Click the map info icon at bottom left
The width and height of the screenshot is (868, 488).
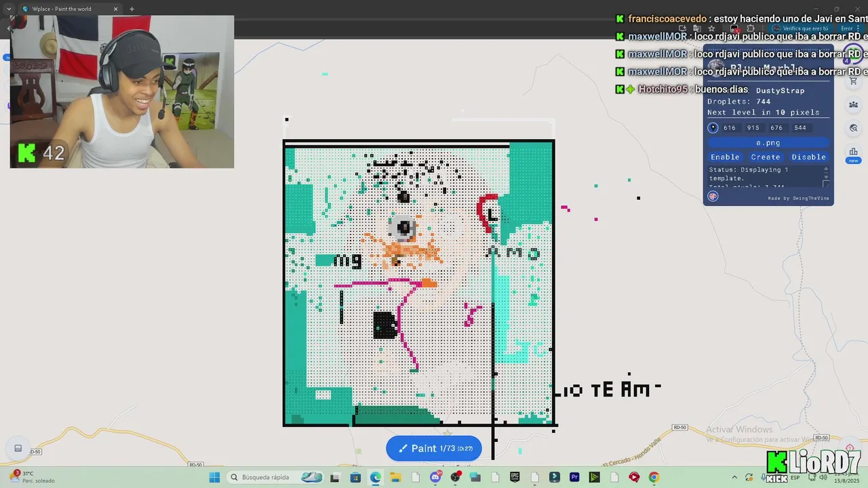point(18,449)
